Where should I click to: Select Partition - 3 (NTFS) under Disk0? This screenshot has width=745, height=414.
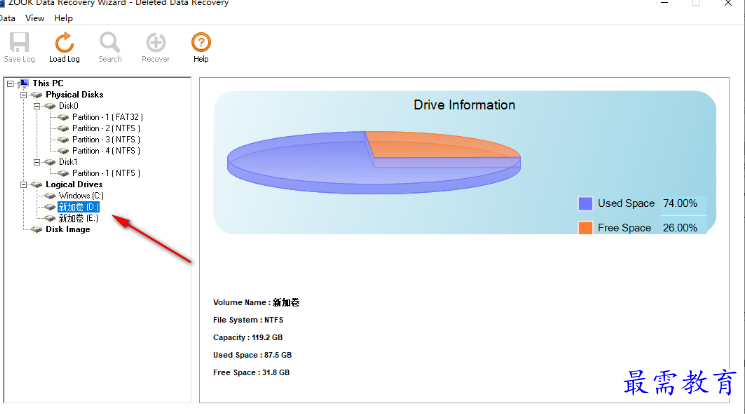coord(106,139)
